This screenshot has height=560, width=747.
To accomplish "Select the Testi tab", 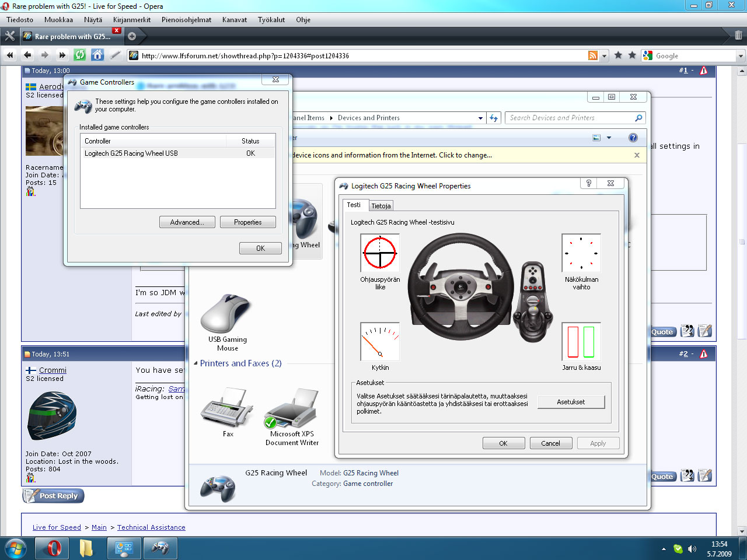I will (354, 205).
